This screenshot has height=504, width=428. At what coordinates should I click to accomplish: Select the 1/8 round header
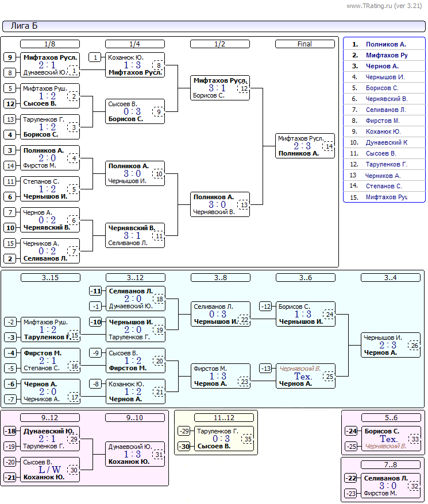[x=50, y=44]
